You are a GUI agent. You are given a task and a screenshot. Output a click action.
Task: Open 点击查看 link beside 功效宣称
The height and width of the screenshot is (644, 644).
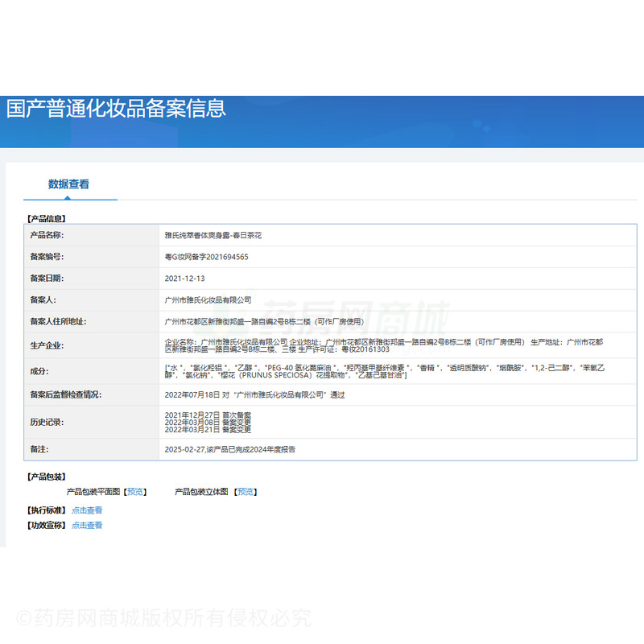[87, 526]
